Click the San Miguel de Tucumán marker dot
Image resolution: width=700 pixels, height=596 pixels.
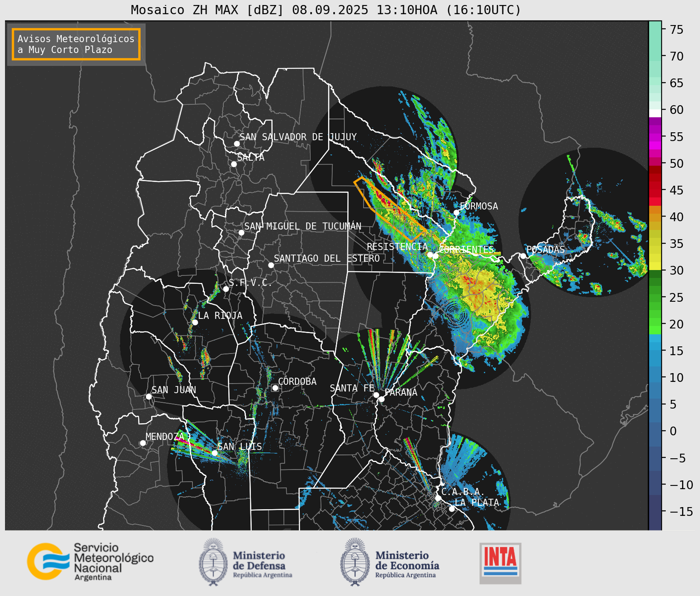241,232
